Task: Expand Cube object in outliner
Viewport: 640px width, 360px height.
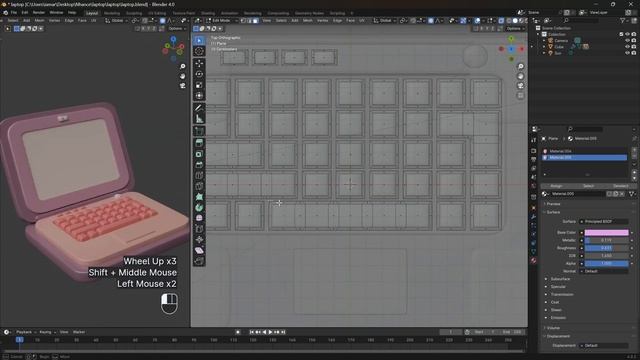Action: pos(544,47)
